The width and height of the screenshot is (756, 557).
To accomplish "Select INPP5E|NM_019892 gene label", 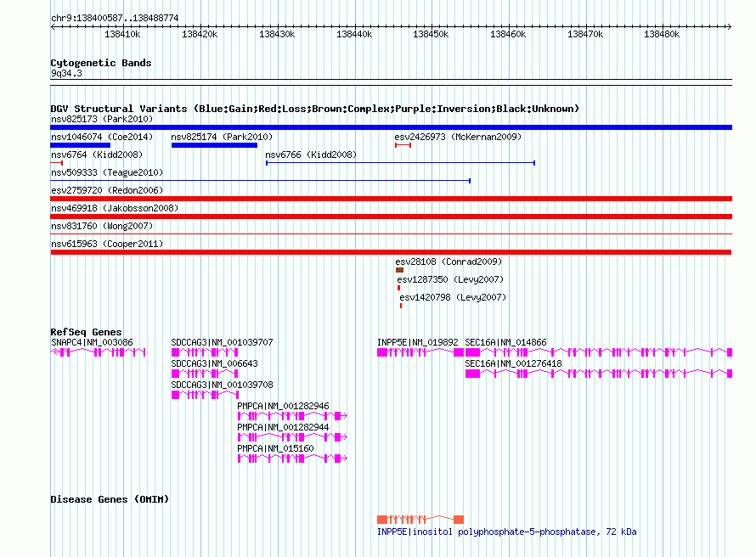I will (418, 342).
